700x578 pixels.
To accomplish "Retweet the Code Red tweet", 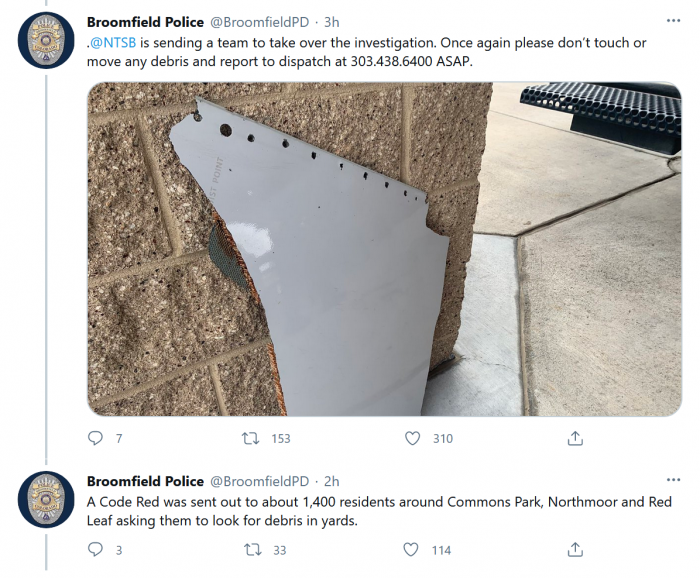I will (x=253, y=549).
